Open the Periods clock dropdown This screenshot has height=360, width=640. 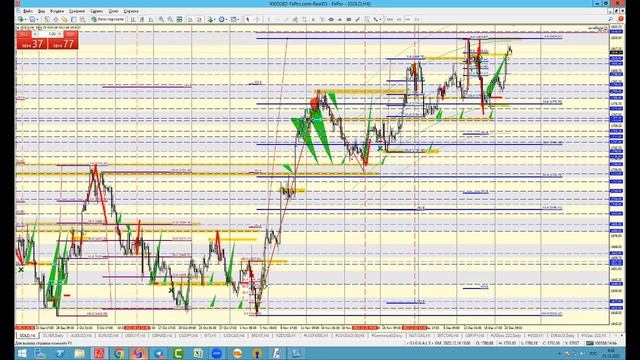pyautogui.click(x=222, y=19)
